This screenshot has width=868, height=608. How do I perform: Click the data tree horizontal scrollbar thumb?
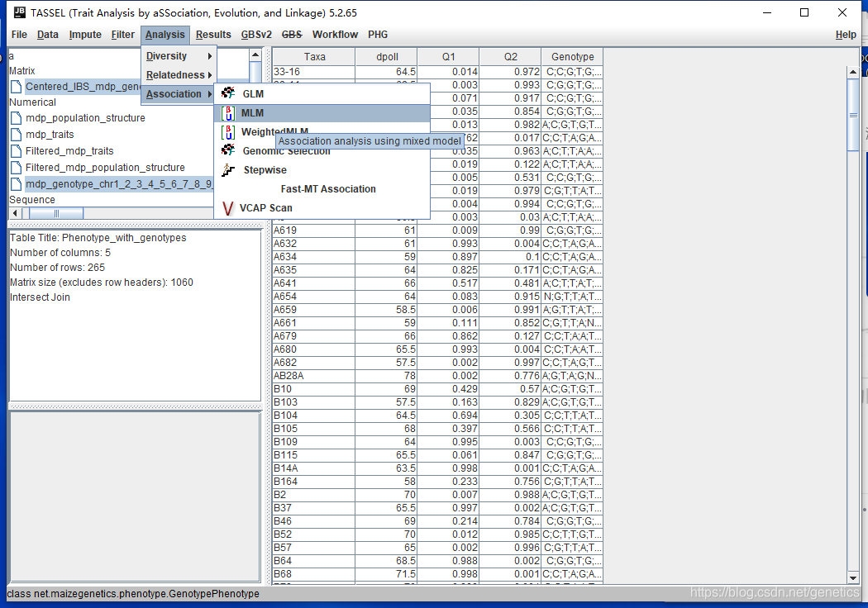[x=56, y=213]
